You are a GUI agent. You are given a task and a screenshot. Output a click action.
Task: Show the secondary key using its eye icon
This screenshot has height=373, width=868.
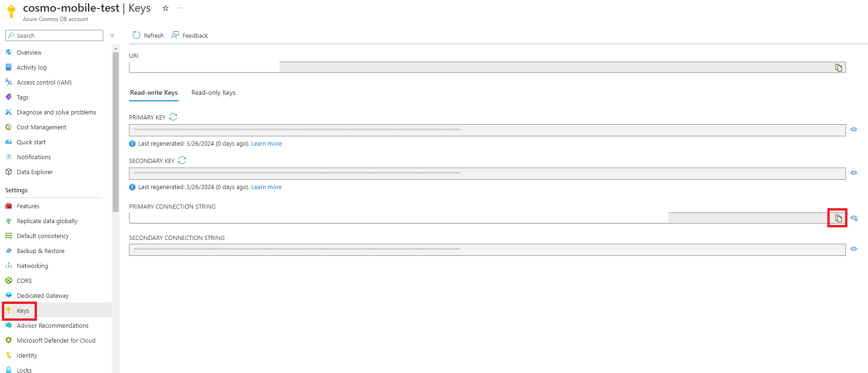pos(854,173)
